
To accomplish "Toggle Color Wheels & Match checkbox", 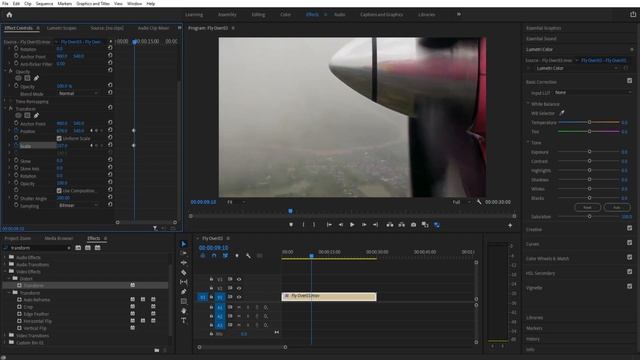I will click(x=629, y=257).
